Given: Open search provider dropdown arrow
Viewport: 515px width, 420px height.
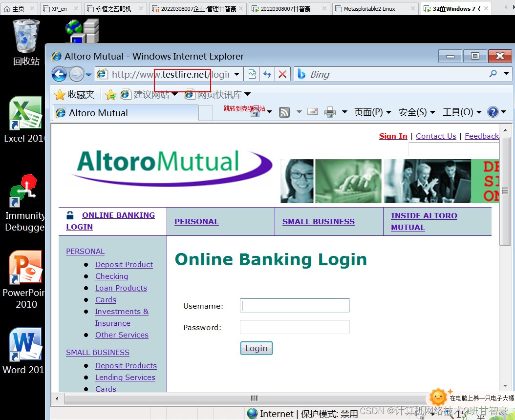Looking at the screenshot, I should 506,74.
